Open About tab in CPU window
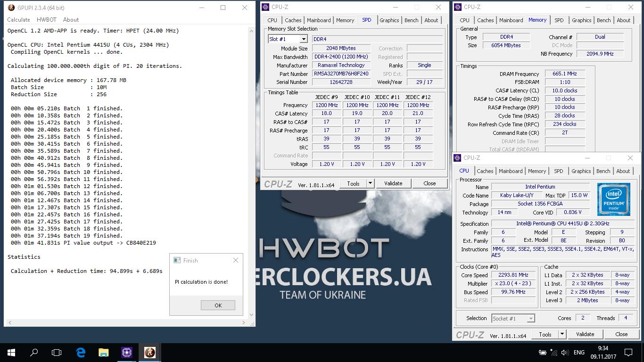644x362 pixels. coord(623,171)
